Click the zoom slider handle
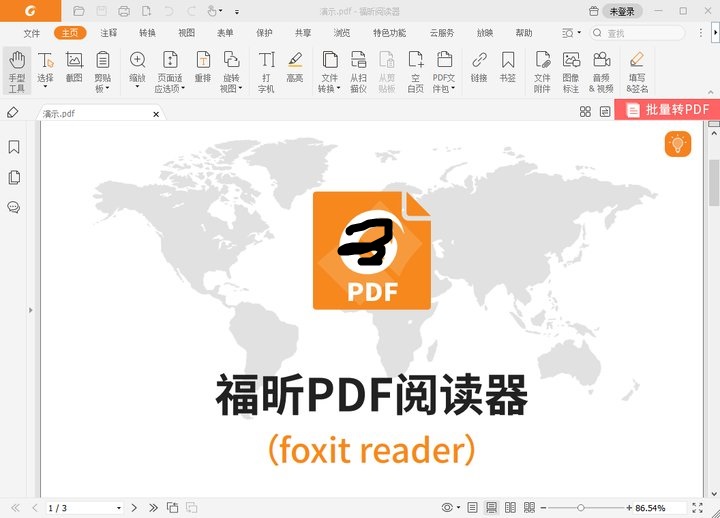Image resolution: width=720 pixels, height=518 pixels. pos(580,507)
